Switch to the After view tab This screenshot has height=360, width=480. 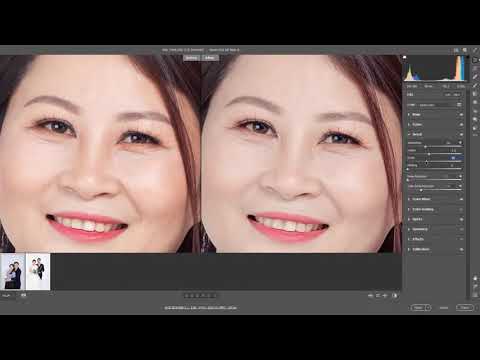pos(210,58)
